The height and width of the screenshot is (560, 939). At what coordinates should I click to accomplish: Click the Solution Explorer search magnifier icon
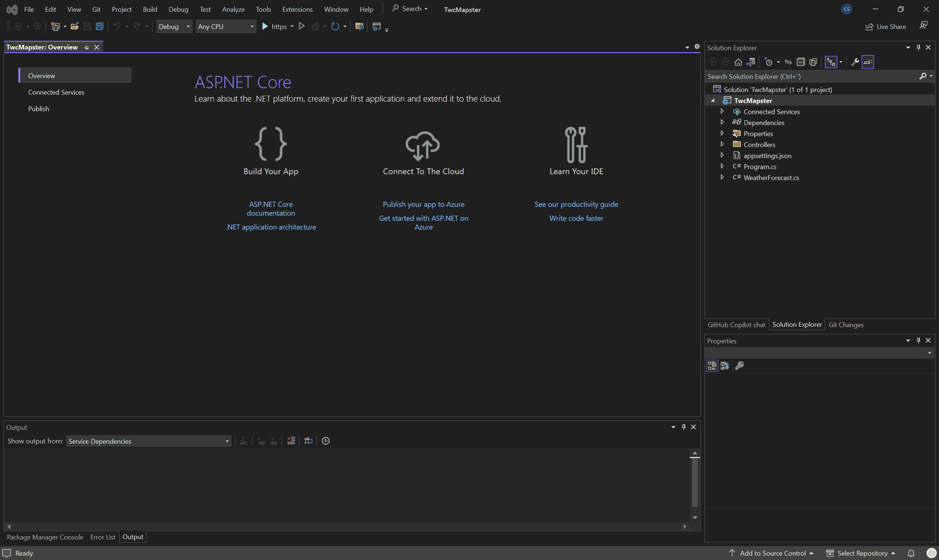tap(922, 76)
